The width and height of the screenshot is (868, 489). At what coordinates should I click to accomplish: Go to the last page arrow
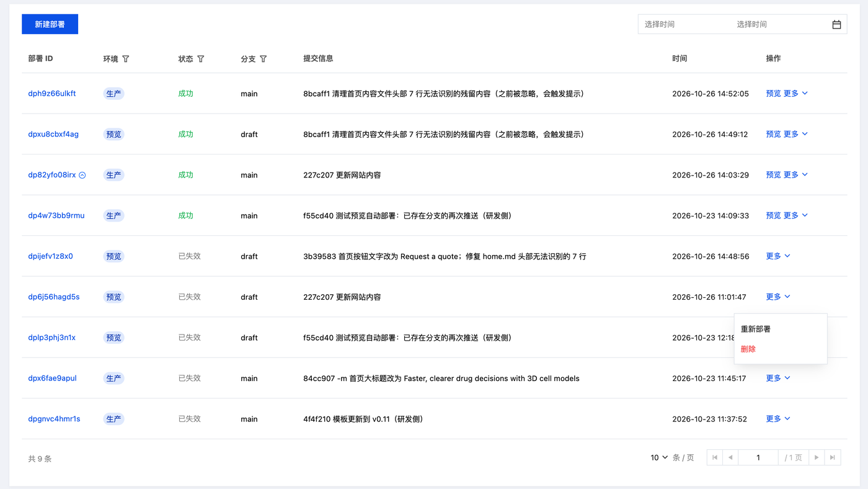[833, 458]
